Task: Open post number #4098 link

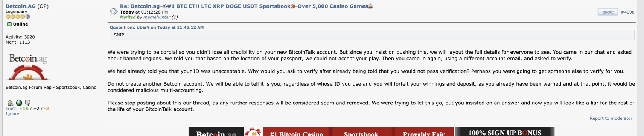Action: pyautogui.click(x=627, y=12)
